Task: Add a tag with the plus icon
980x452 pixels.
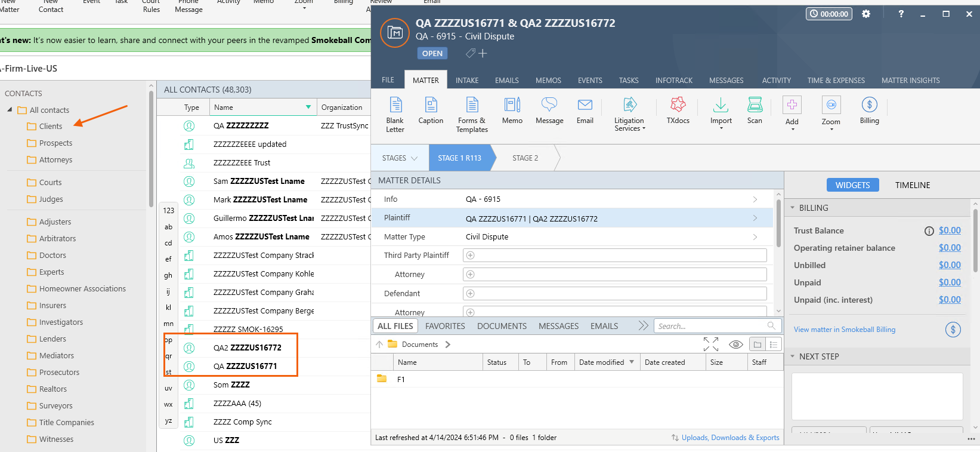Action: click(483, 53)
